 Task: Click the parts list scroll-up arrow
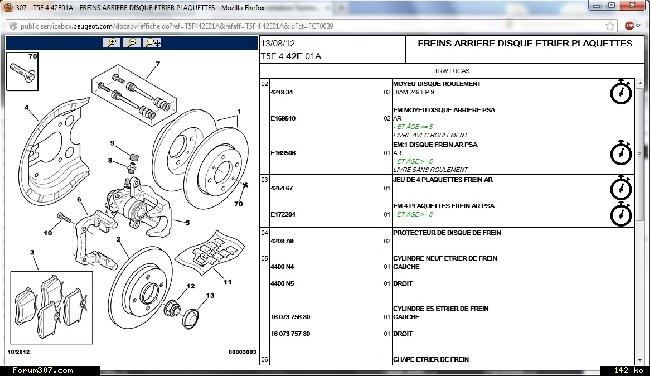(640, 83)
